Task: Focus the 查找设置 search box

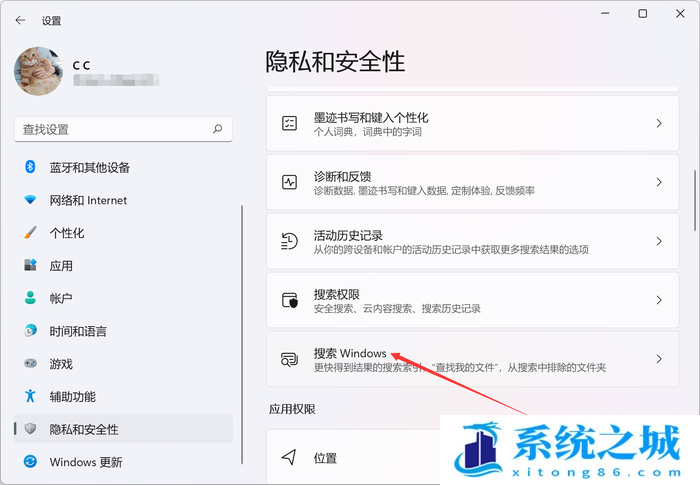Action: tap(123, 130)
